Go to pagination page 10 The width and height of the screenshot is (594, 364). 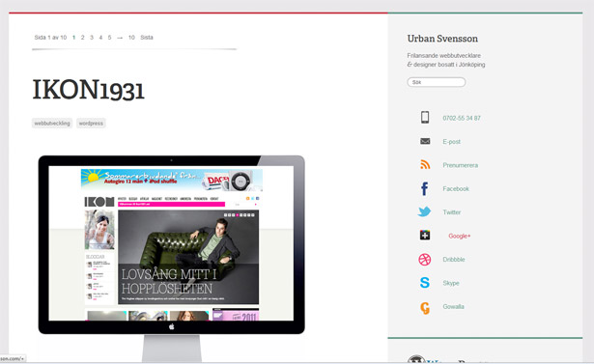coord(131,38)
